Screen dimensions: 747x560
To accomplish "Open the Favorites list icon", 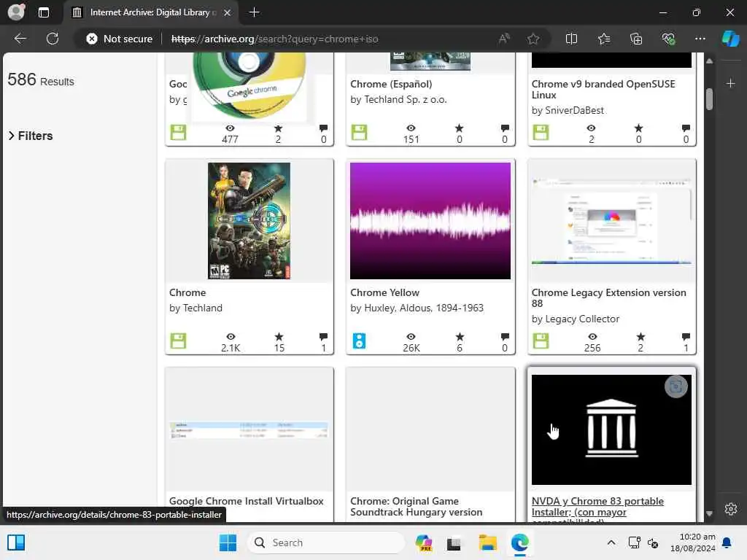I will (603, 39).
